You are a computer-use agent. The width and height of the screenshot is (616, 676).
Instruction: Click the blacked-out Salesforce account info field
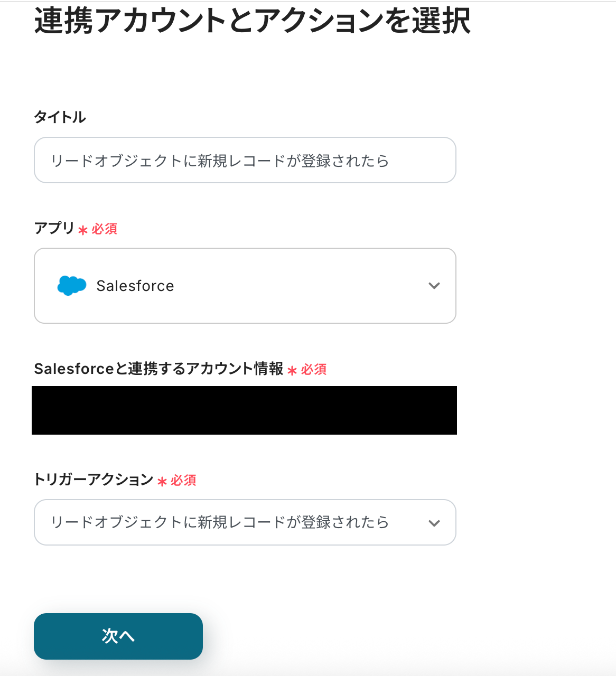[x=244, y=410]
